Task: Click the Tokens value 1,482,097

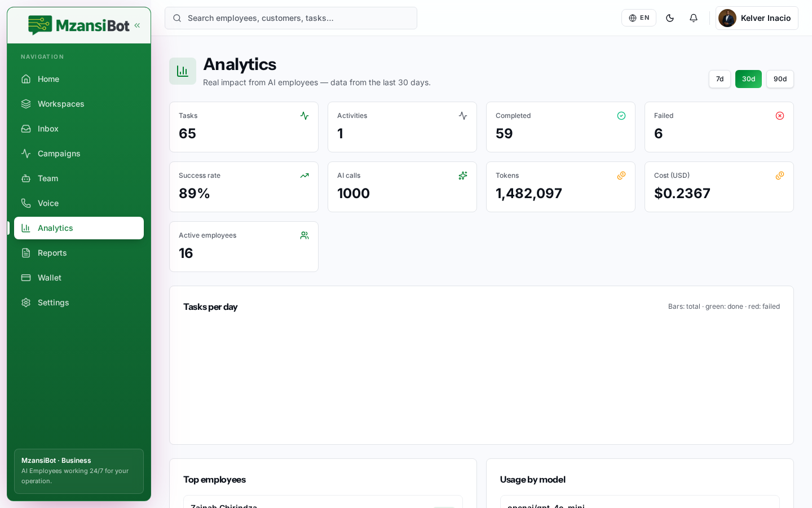Action: pyautogui.click(x=529, y=194)
